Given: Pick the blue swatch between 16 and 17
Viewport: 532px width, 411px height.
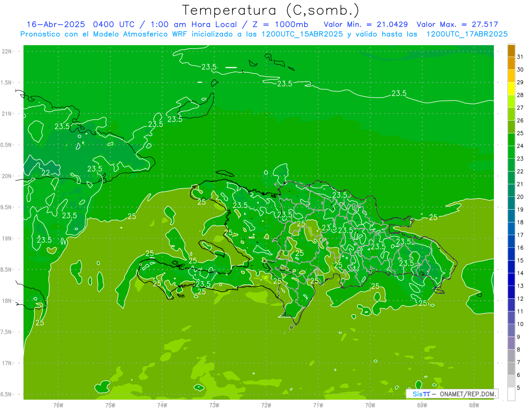Looking at the screenshot, I should point(511,242).
